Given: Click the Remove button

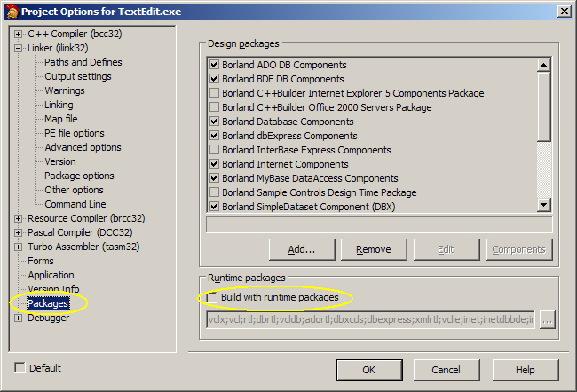Looking at the screenshot, I should coord(373,249).
